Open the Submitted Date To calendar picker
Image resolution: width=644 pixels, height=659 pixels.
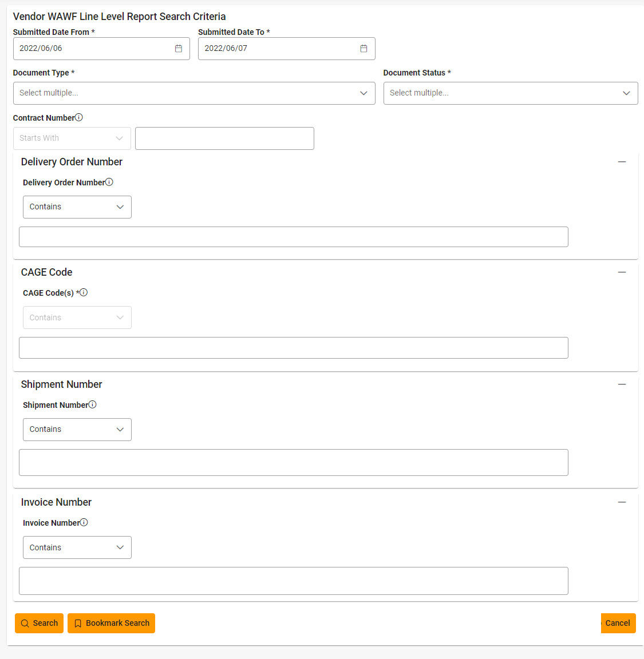[x=364, y=49]
